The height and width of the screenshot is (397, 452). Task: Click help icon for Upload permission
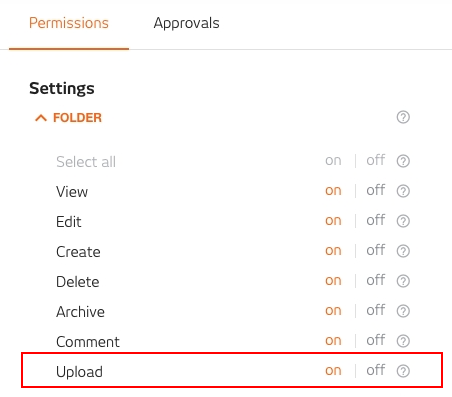(403, 371)
